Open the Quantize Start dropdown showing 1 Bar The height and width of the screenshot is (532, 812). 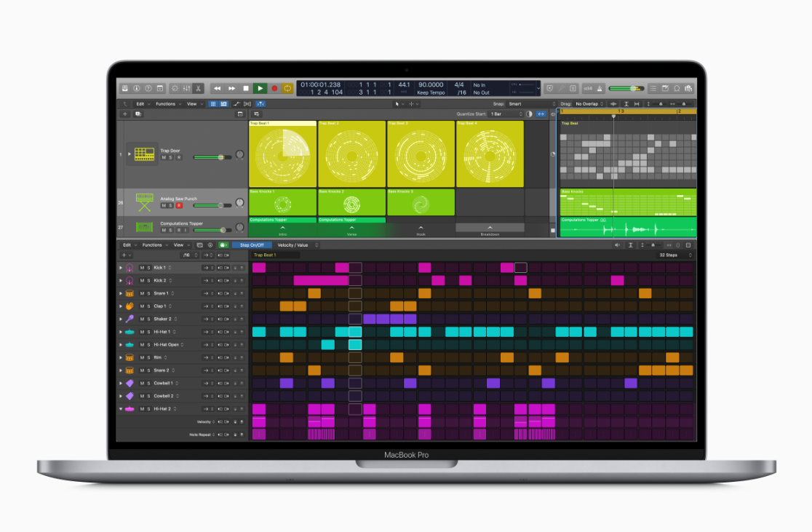(506, 114)
